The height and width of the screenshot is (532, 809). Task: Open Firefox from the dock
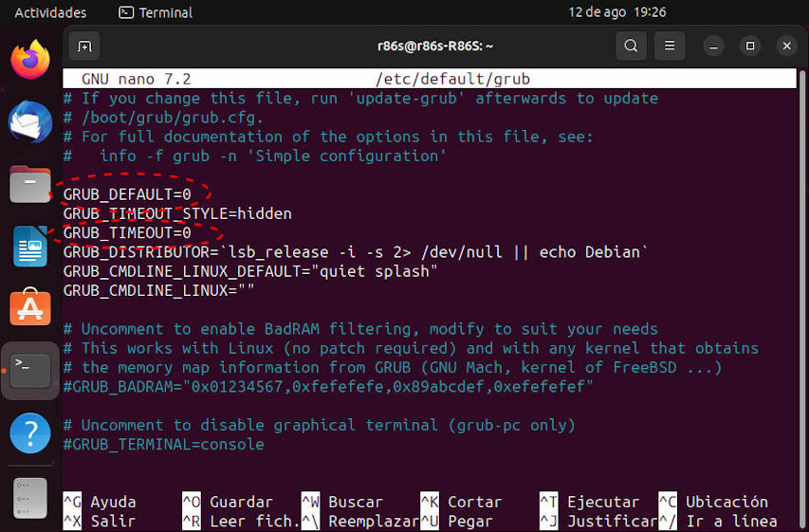coord(30,60)
